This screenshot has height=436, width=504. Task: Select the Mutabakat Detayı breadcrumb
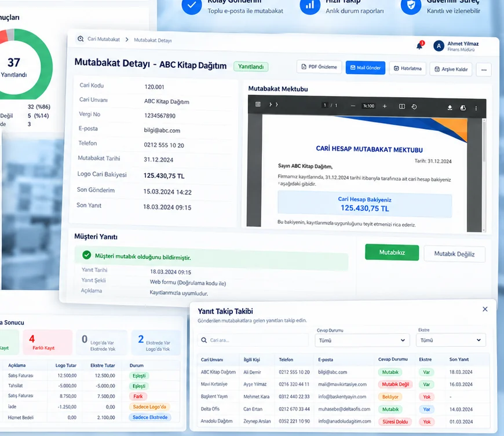[153, 40]
